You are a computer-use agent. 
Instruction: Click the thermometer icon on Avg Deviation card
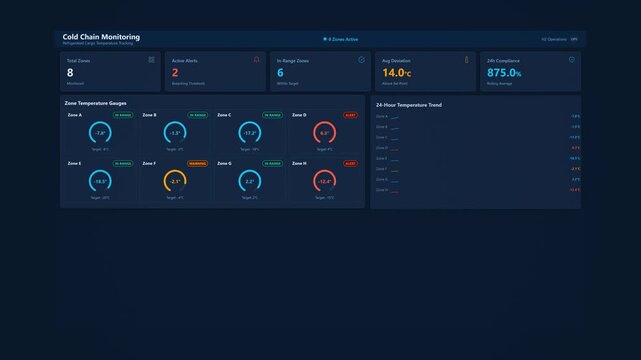[x=466, y=60]
